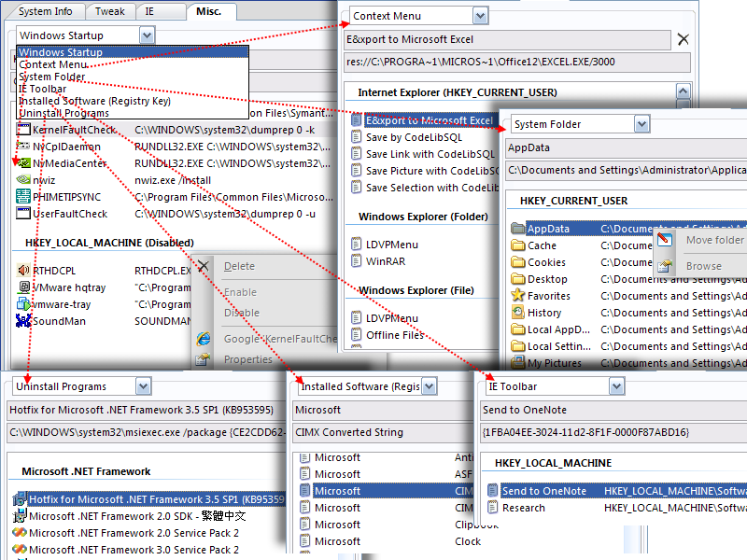Click Disable in the startup context menu
This screenshot has height=560, width=747.
[x=242, y=313]
